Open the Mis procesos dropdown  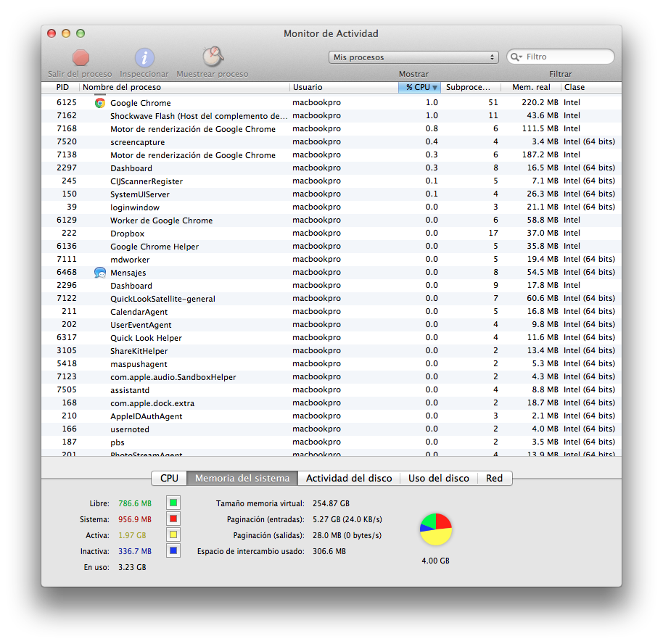[413, 57]
